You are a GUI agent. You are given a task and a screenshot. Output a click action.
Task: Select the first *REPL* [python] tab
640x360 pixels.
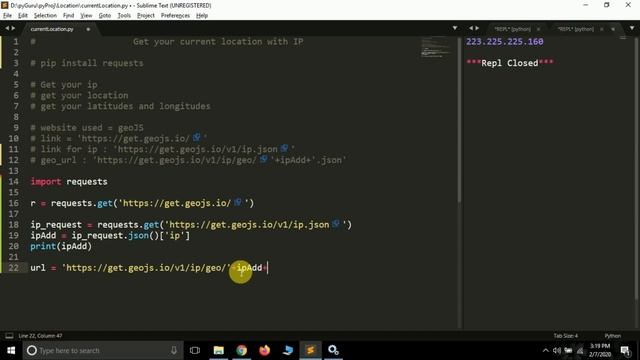pos(513,29)
